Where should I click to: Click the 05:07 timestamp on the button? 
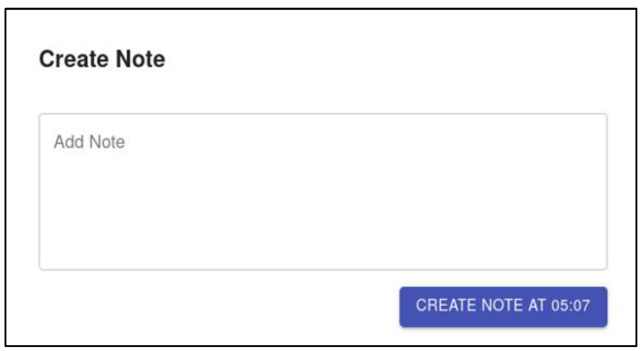click(x=570, y=305)
